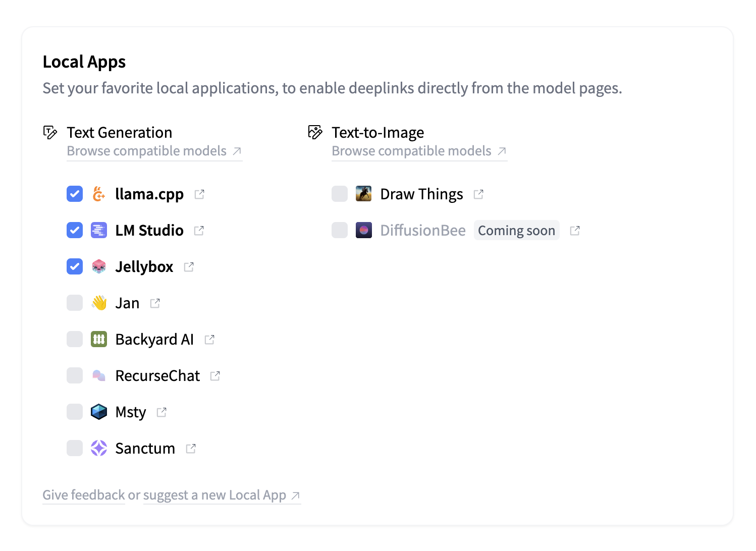
Task: Click the DiffusionBee external link icon
Action: point(575,231)
